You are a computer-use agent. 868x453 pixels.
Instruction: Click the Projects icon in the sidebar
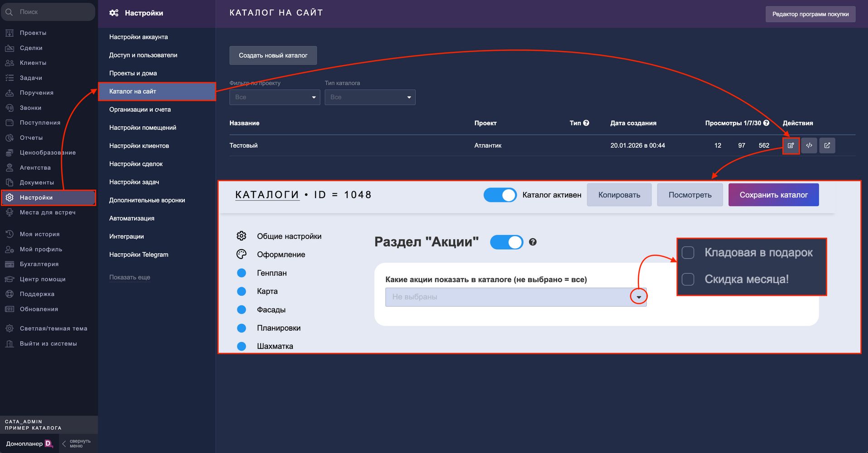pos(10,33)
